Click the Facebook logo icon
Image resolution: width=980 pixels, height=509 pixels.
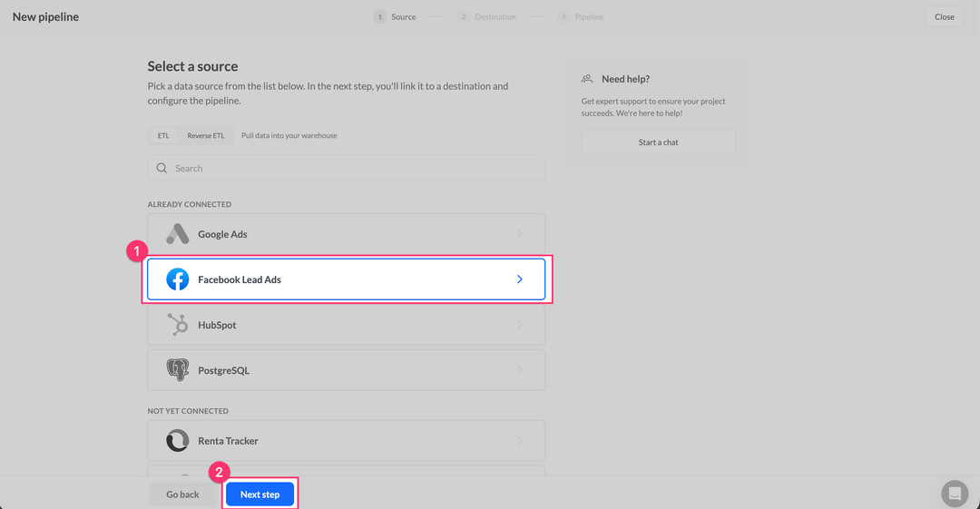click(178, 279)
